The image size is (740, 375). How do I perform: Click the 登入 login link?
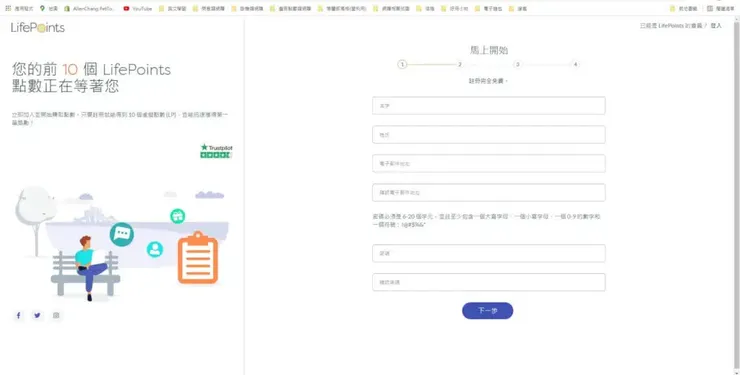coord(716,25)
